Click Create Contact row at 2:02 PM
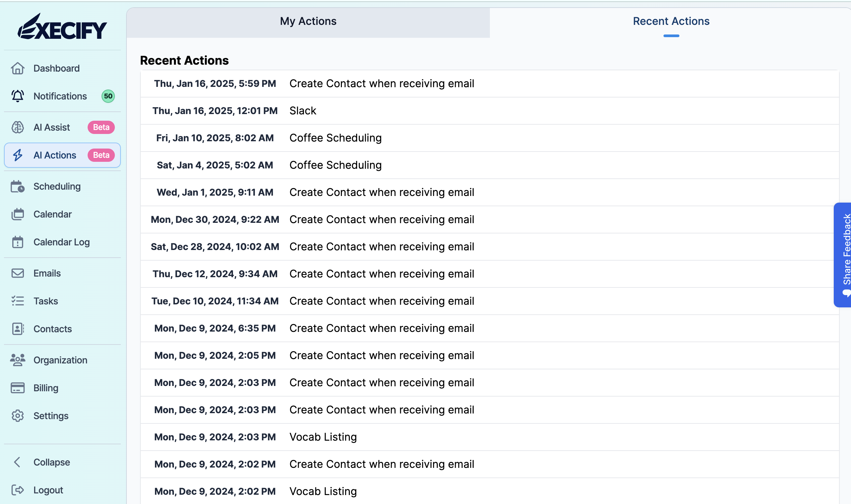 click(490, 464)
